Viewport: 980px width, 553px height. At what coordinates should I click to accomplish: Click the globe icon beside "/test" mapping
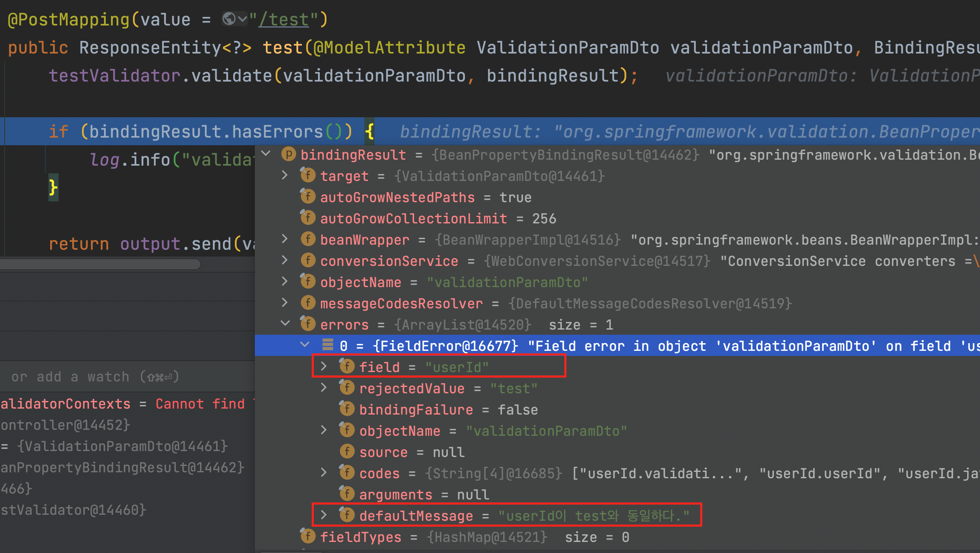[x=229, y=19]
